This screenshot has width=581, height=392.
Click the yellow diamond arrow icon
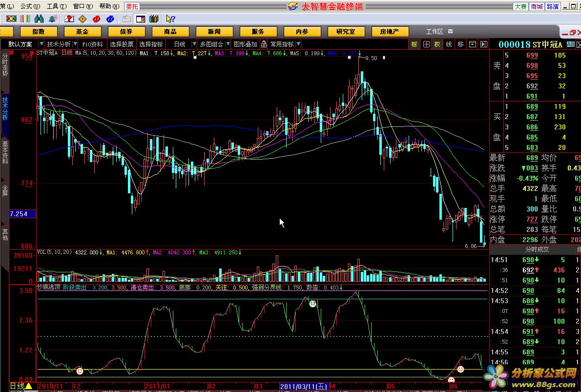click(83, 19)
